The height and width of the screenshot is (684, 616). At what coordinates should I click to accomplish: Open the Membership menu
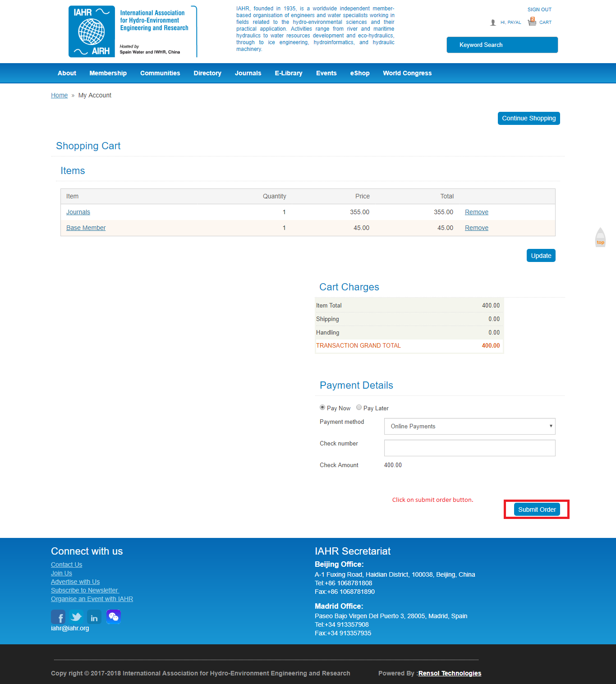pyautogui.click(x=108, y=73)
